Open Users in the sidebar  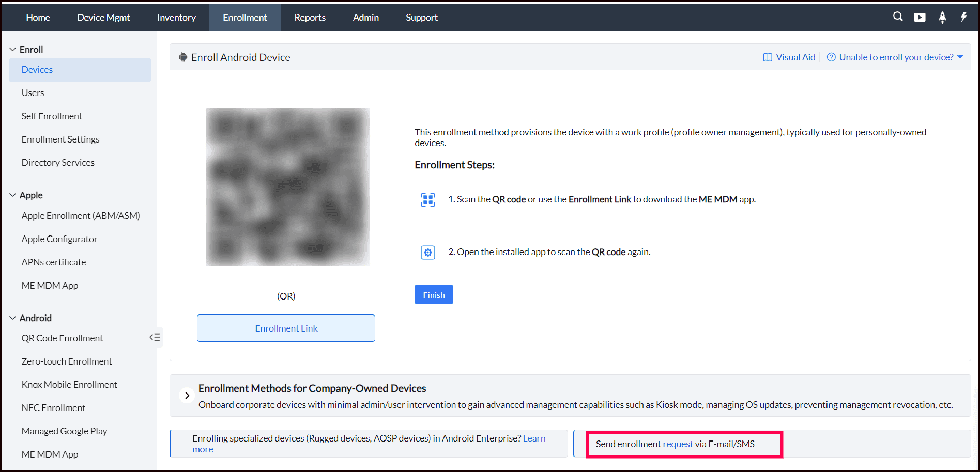(33, 93)
